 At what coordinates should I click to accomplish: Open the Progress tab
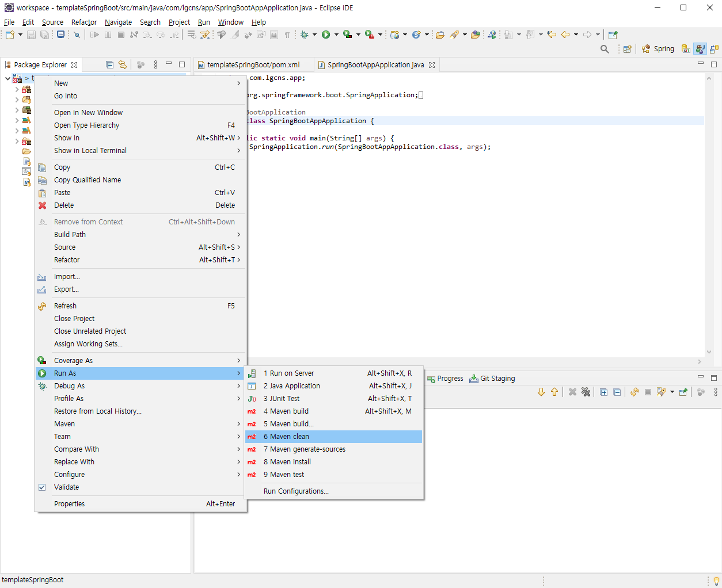pyautogui.click(x=445, y=379)
